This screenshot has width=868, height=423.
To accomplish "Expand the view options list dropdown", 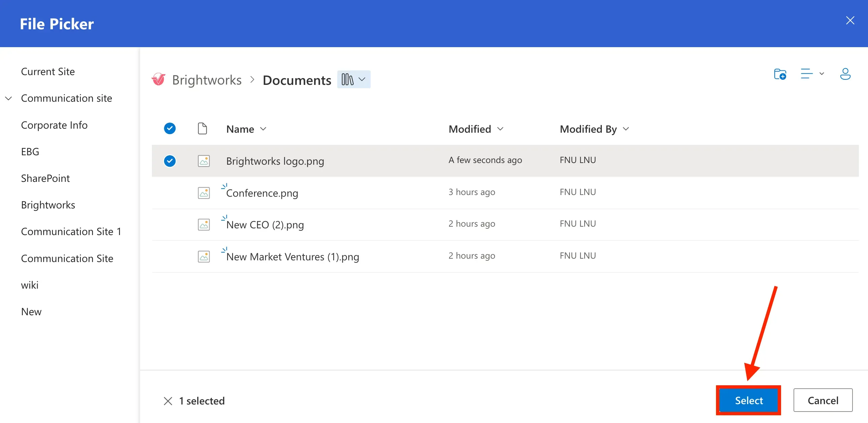I will coord(812,74).
